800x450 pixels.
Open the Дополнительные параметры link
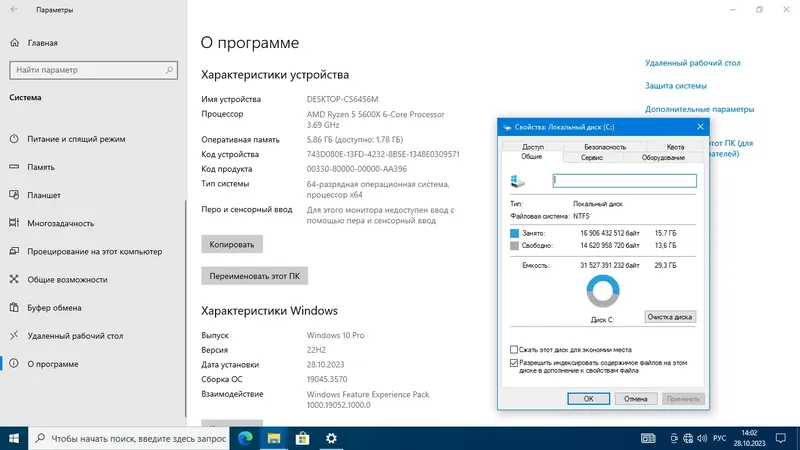(699, 109)
